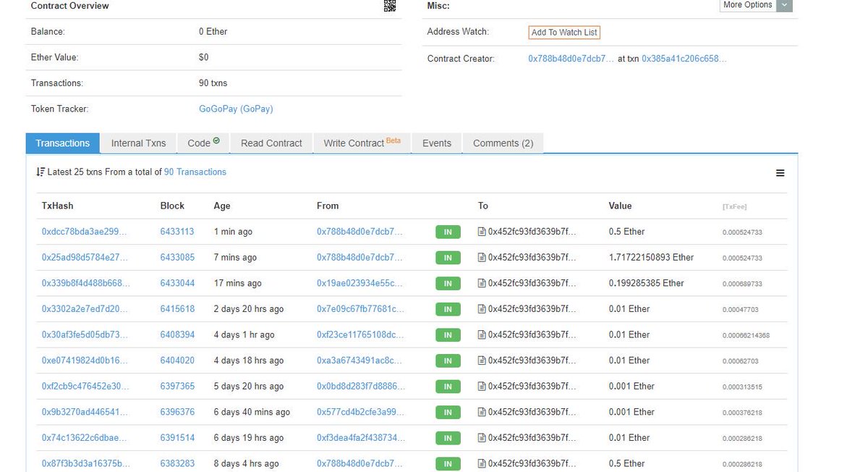Open sender address 0xf3dea4fa2f438734

(x=361, y=438)
